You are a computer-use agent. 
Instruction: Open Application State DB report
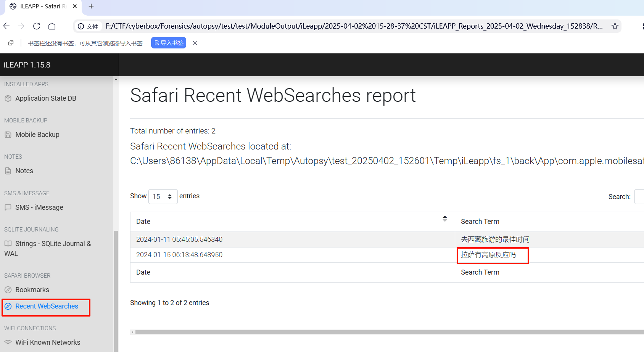click(46, 98)
